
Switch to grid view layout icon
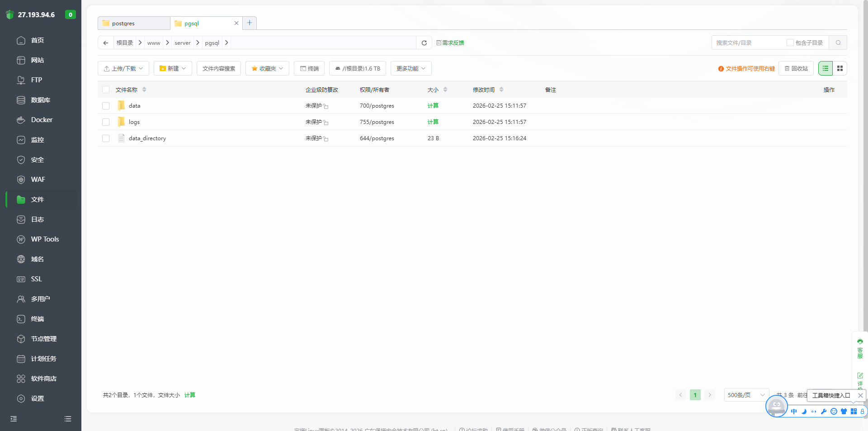click(x=840, y=68)
